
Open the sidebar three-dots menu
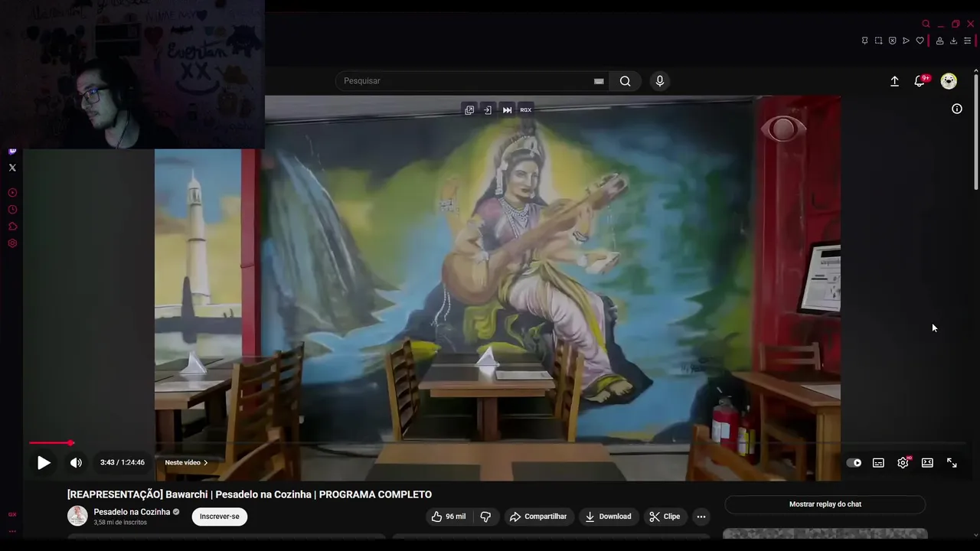[12, 531]
